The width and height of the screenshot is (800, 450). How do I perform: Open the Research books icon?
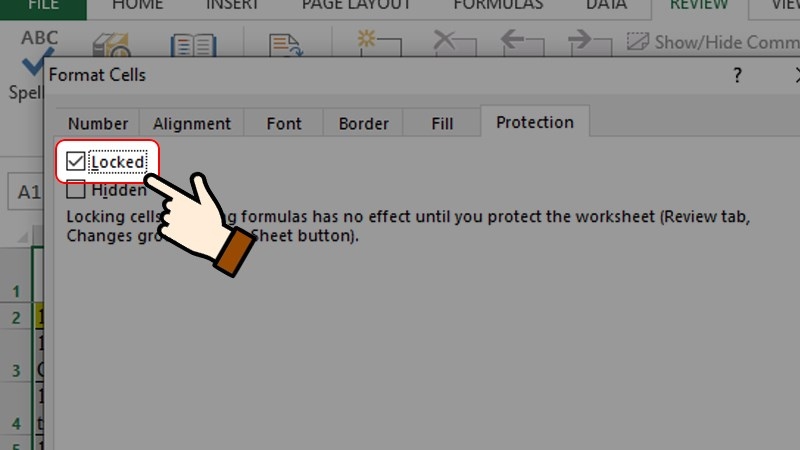(111, 45)
